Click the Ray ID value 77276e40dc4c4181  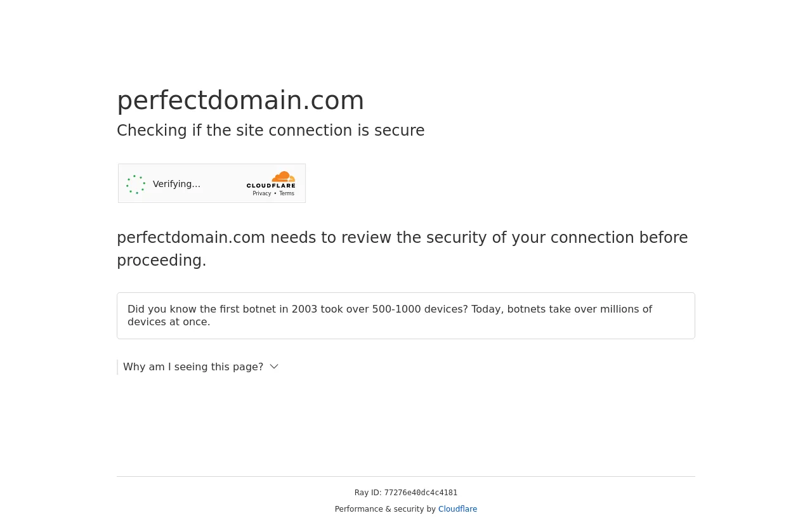[421, 493]
